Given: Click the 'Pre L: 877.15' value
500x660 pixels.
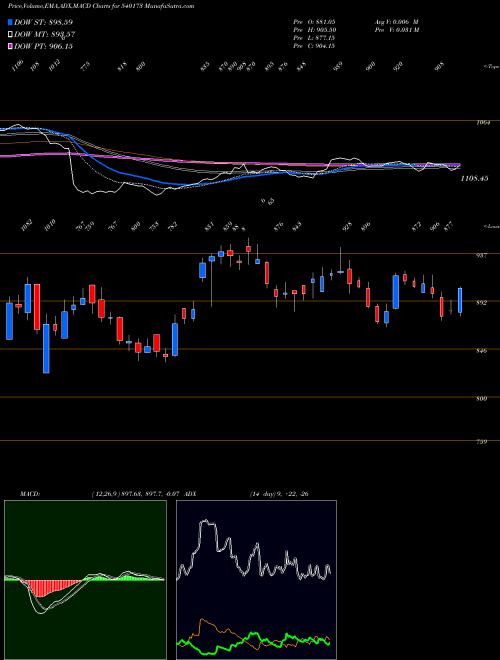Looking at the screenshot, I should click(x=314, y=38).
